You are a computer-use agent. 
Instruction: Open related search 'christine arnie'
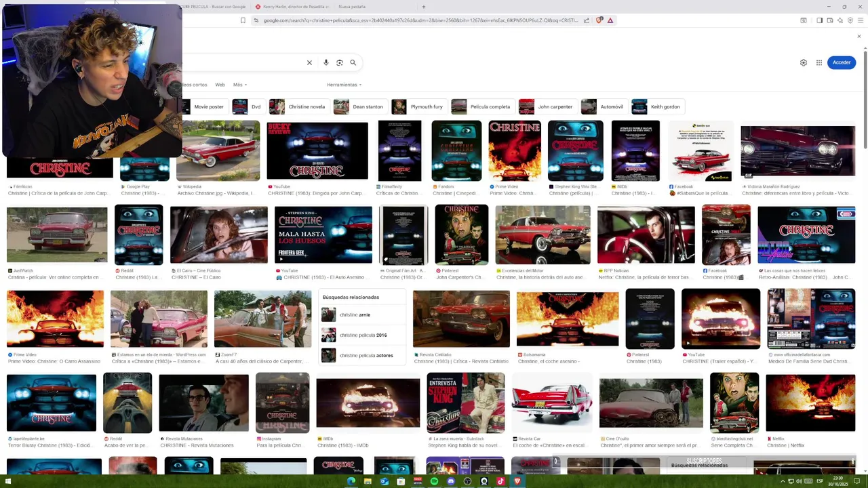pyautogui.click(x=362, y=314)
